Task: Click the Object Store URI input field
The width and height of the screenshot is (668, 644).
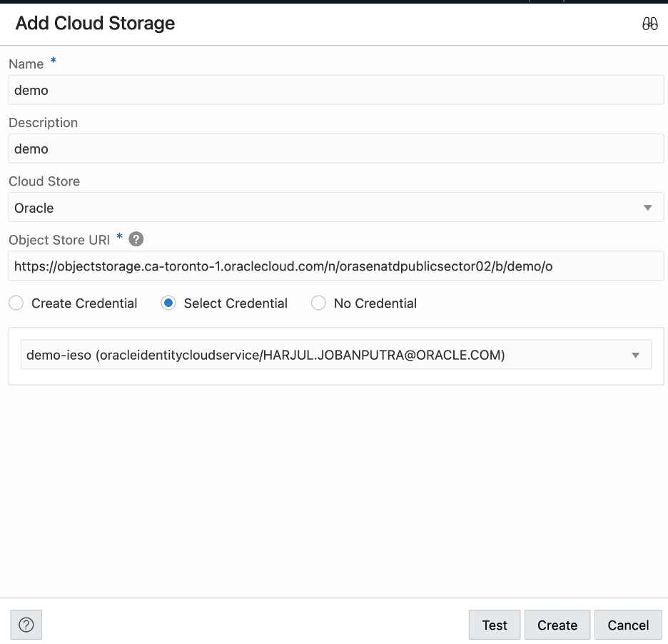Action: 336,266
